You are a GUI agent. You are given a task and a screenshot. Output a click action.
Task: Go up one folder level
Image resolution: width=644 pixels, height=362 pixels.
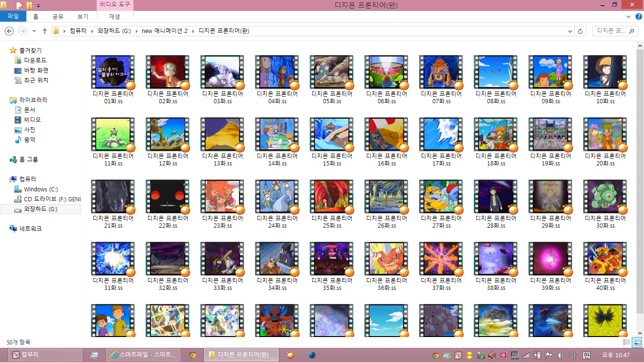click(x=45, y=31)
